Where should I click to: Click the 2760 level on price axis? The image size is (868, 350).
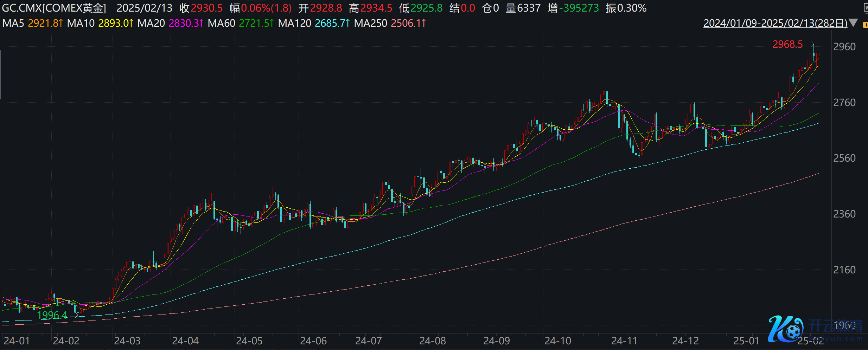(x=844, y=103)
